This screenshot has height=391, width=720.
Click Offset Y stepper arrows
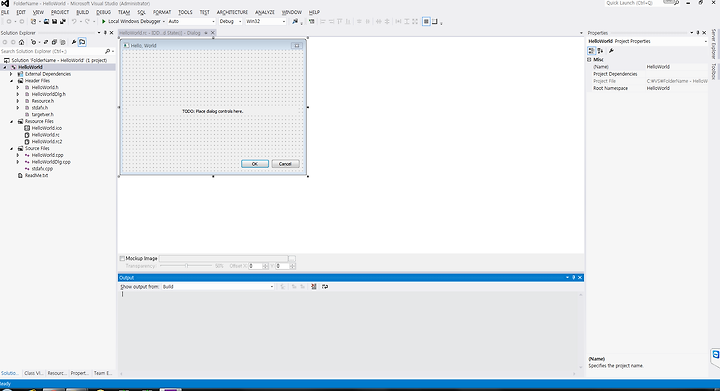coord(292,266)
